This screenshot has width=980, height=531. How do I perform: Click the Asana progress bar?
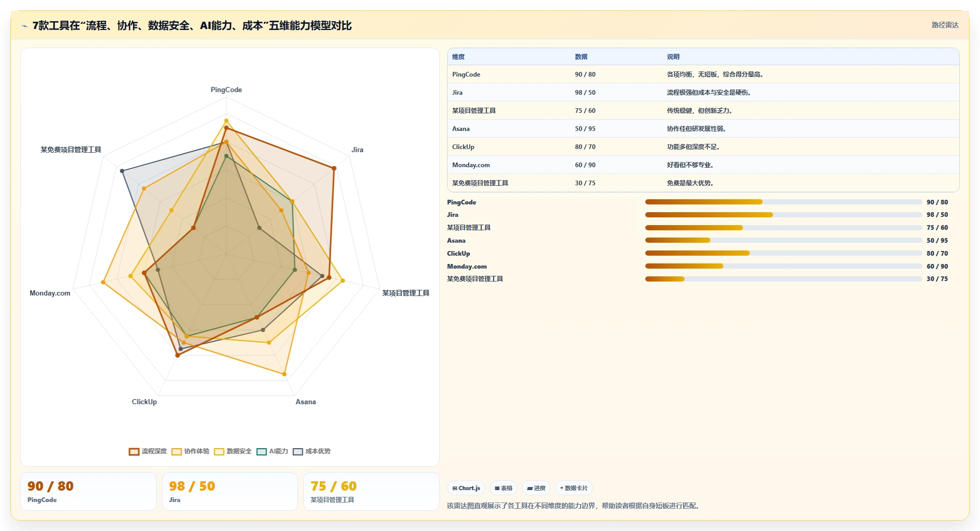click(783, 240)
